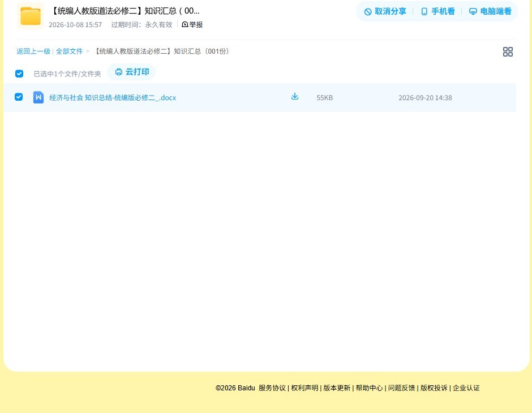Click ©2026 Baidu copyright text

(x=235, y=388)
